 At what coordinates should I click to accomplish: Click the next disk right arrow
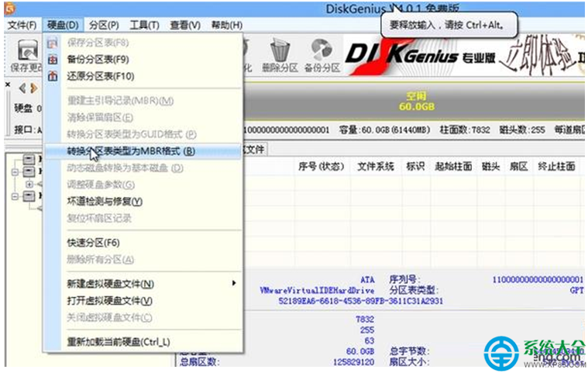tap(34, 88)
